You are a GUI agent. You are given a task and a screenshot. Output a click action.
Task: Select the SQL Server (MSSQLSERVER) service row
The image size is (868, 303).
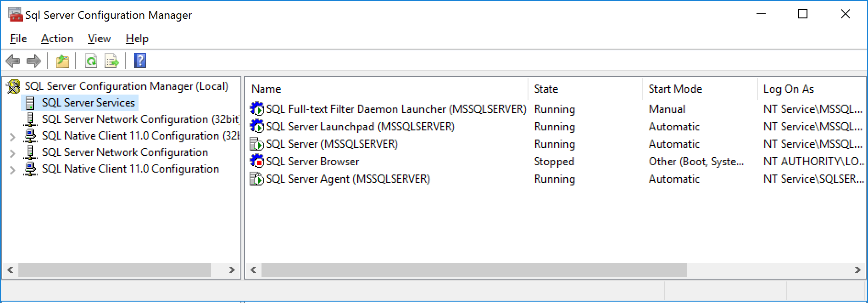pos(332,144)
